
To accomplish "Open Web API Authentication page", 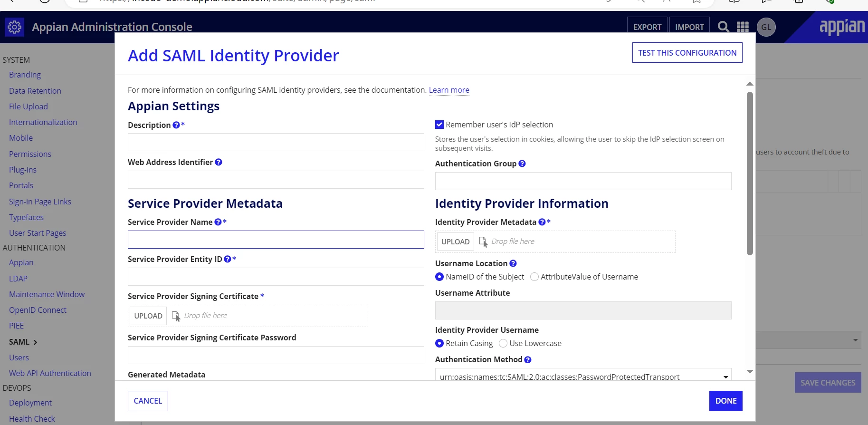I will (50, 373).
